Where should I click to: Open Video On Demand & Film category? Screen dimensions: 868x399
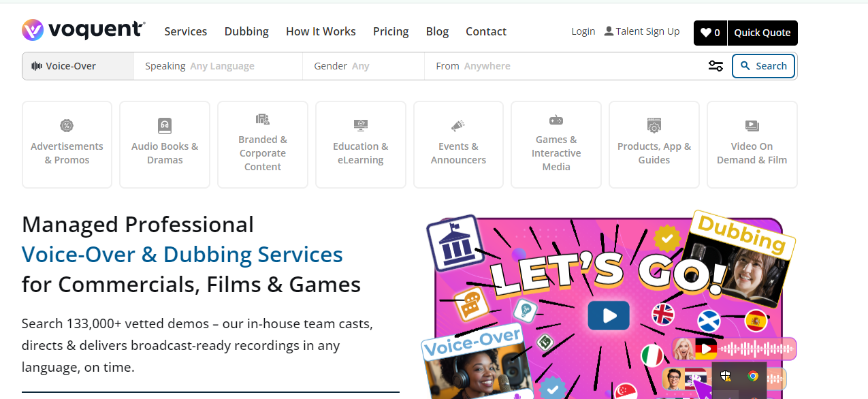coord(752,144)
